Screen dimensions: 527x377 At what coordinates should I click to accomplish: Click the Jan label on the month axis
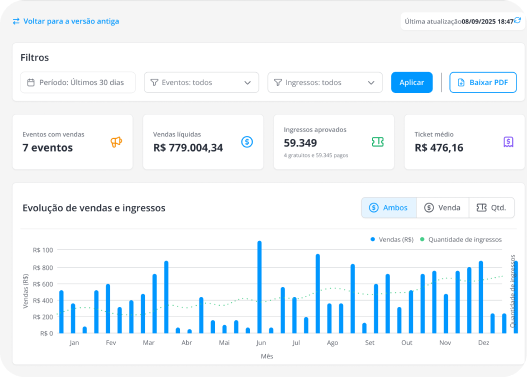[x=74, y=342]
